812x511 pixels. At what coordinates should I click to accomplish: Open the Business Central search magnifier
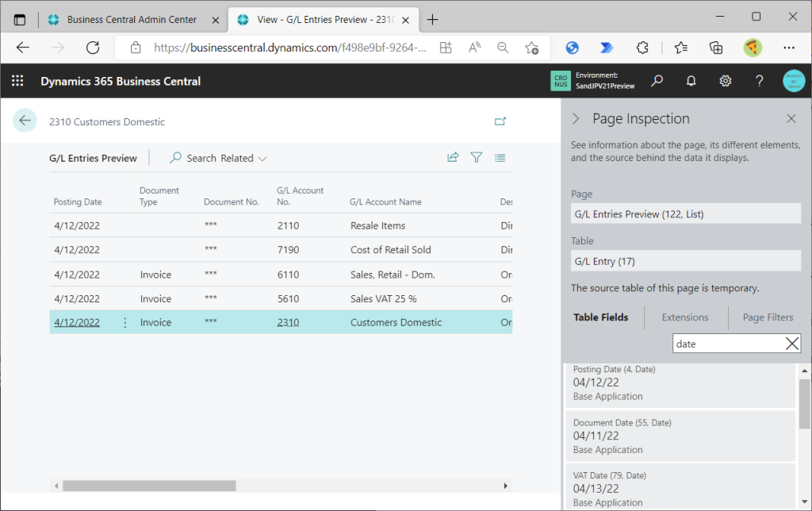[657, 81]
